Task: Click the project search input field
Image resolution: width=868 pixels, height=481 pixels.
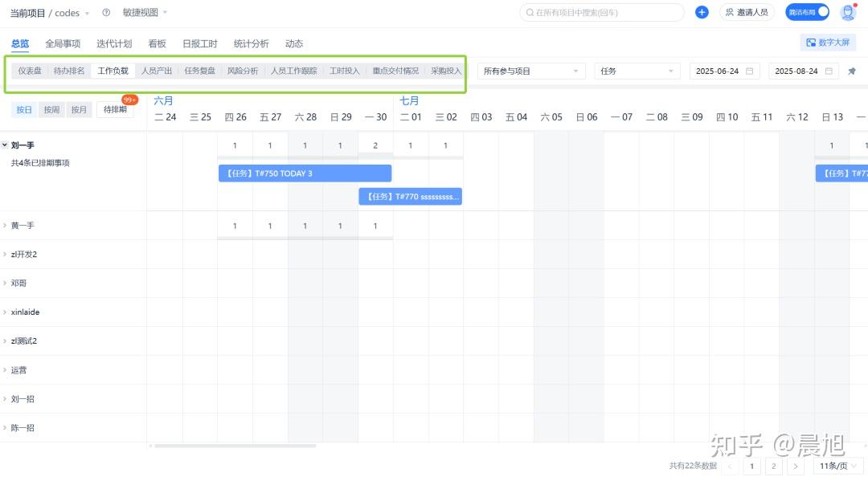Action: point(603,13)
